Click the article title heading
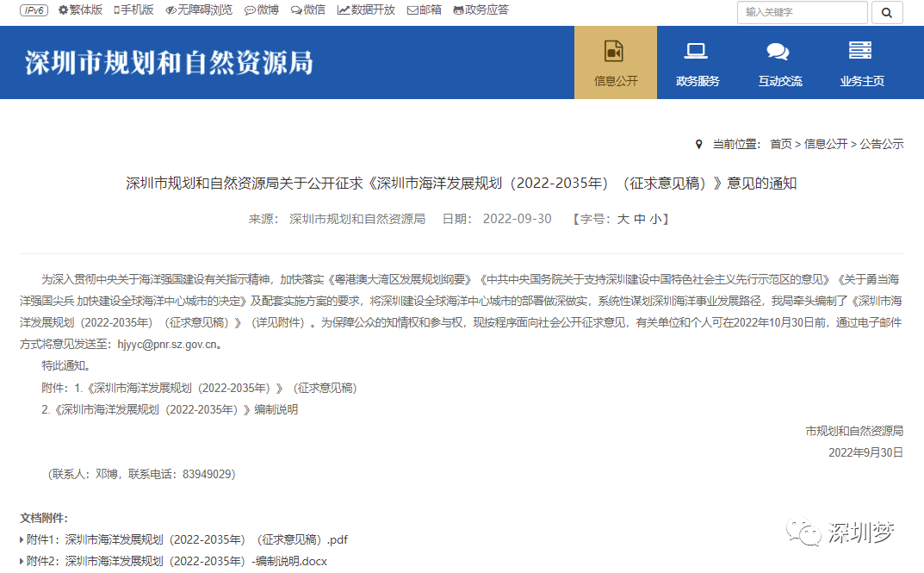Image resolution: width=924 pixels, height=573 pixels. (462, 184)
